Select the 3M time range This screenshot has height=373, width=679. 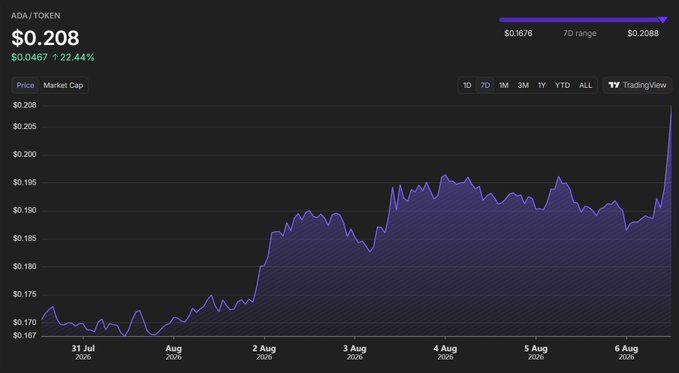point(523,85)
